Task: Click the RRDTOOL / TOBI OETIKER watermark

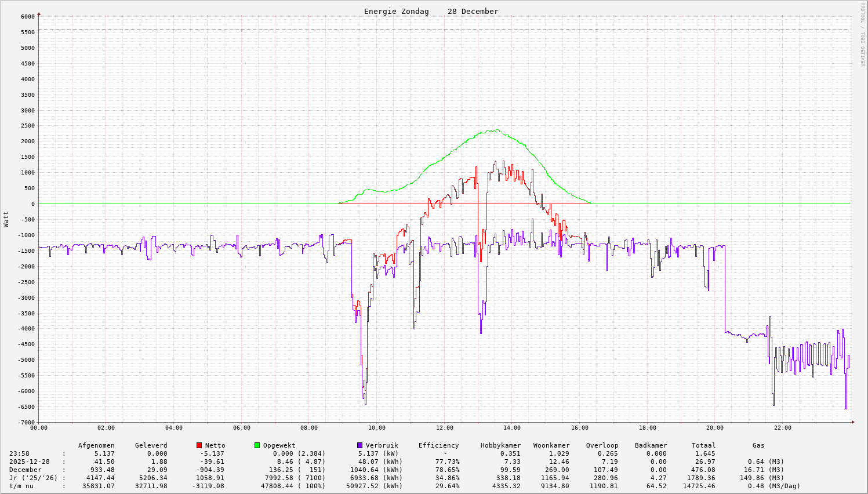Action: pyautogui.click(x=862, y=34)
